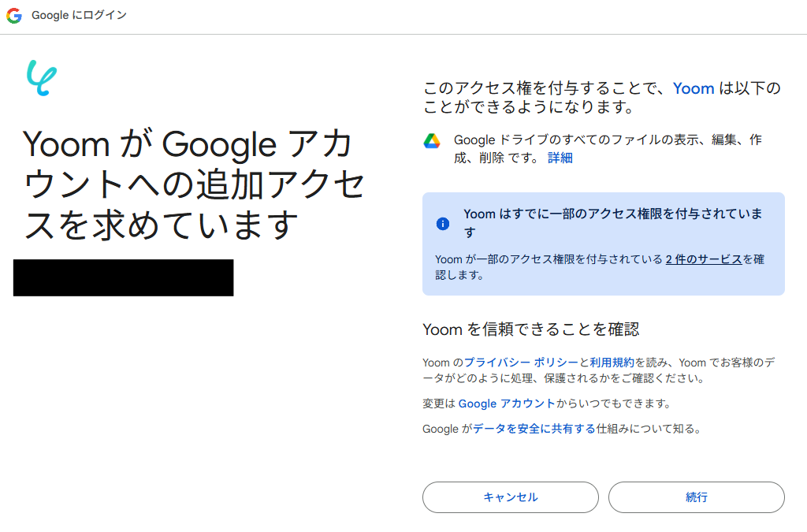Viewport: 807px width, 532px height.
Task: Click the Google logo in the header
Action: point(14,16)
